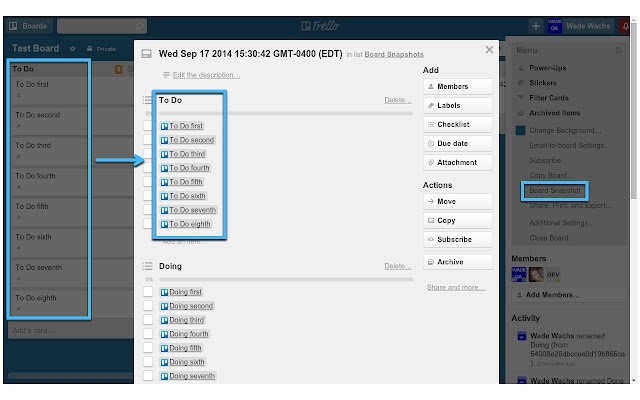Open the To Do seventh card link
This screenshot has height=400, width=640.
pyautogui.click(x=193, y=210)
